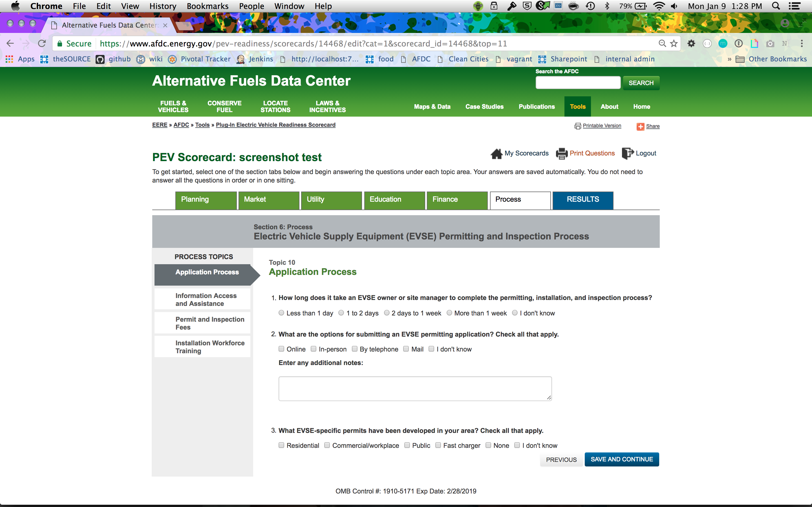
Task: Open the Other Bookmarks folder
Action: click(771, 59)
